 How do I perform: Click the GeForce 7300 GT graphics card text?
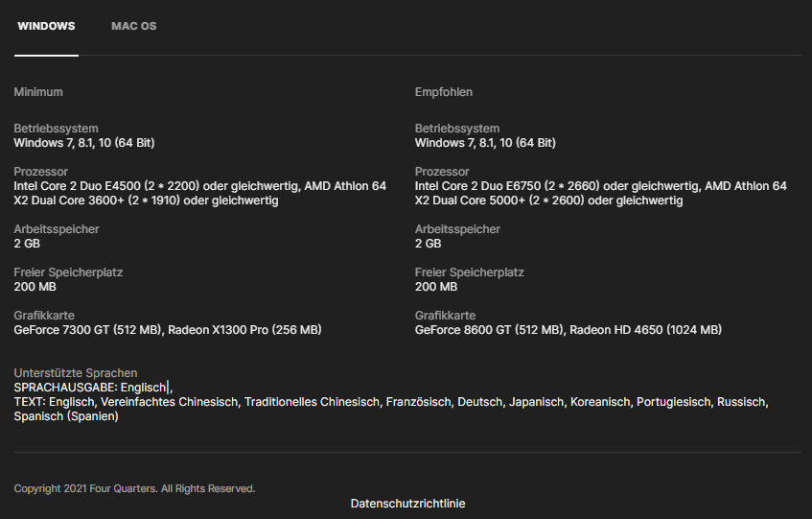point(88,330)
